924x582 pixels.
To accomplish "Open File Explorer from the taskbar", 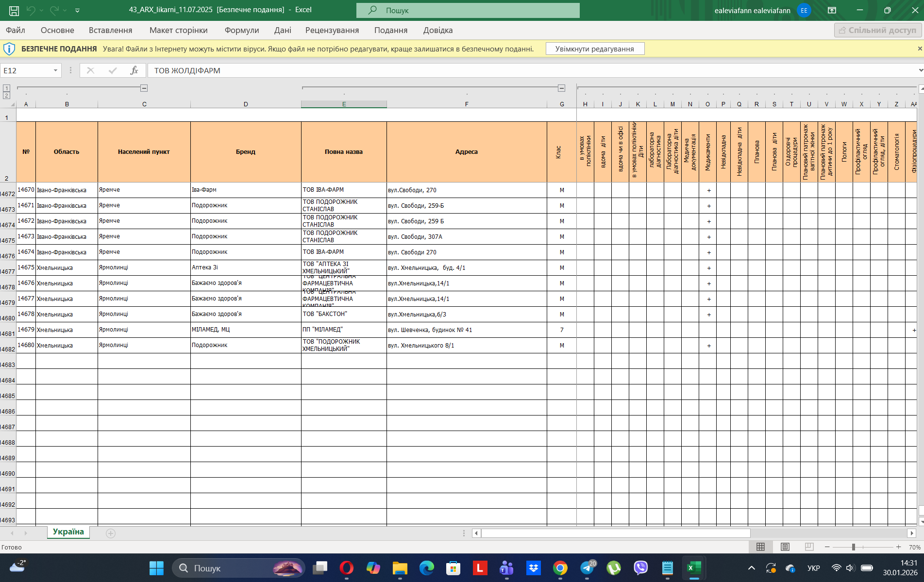I will [x=400, y=568].
